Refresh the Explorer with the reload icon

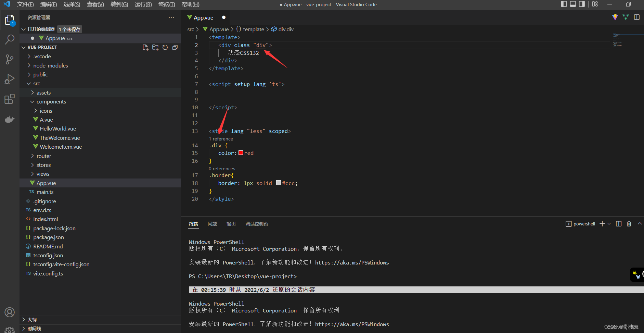(x=165, y=47)
